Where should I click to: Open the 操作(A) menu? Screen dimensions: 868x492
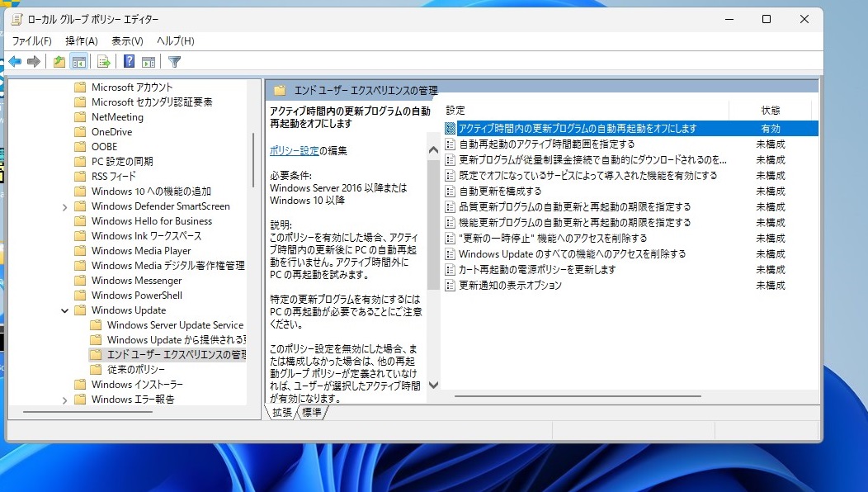point(81,40)
